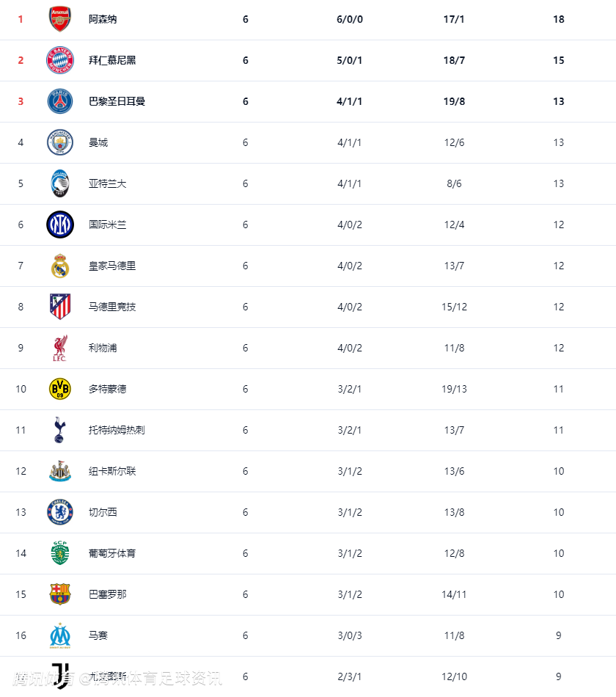
Task: Click the Marseille club logo
Action: click(60, 635)
